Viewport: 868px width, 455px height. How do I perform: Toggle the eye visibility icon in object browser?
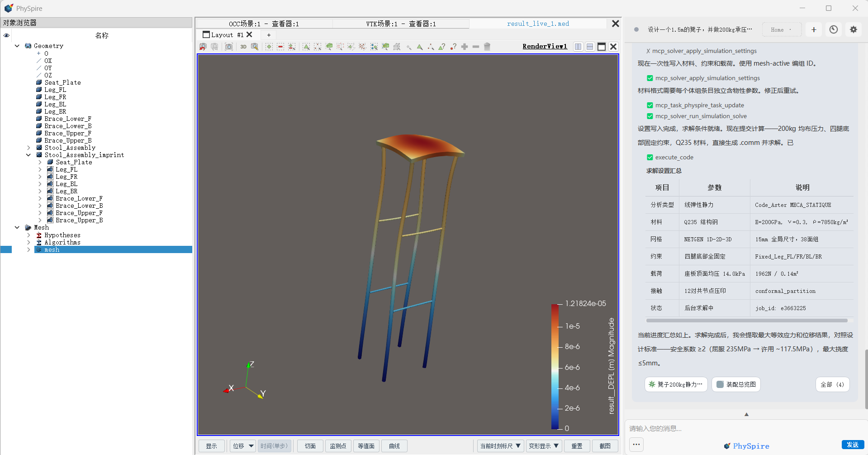(6, 35)
